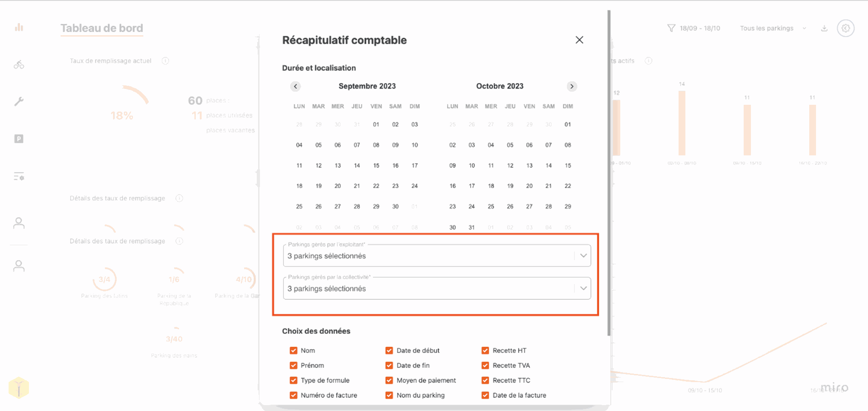Select the Tableau de bord tab
The height and width of the screenshot is (411, 868).
pos(102,28)
